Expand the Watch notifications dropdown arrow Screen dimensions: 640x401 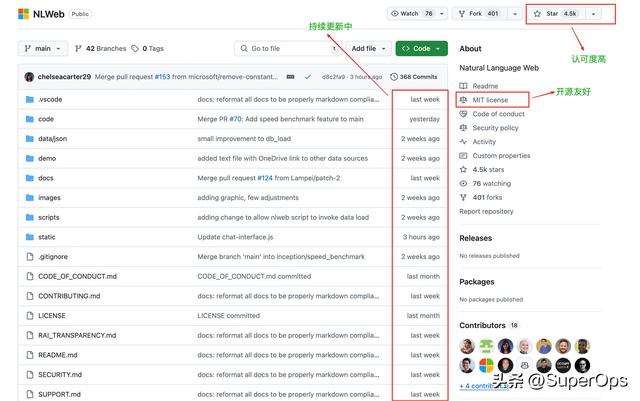[x=442, y=13]
